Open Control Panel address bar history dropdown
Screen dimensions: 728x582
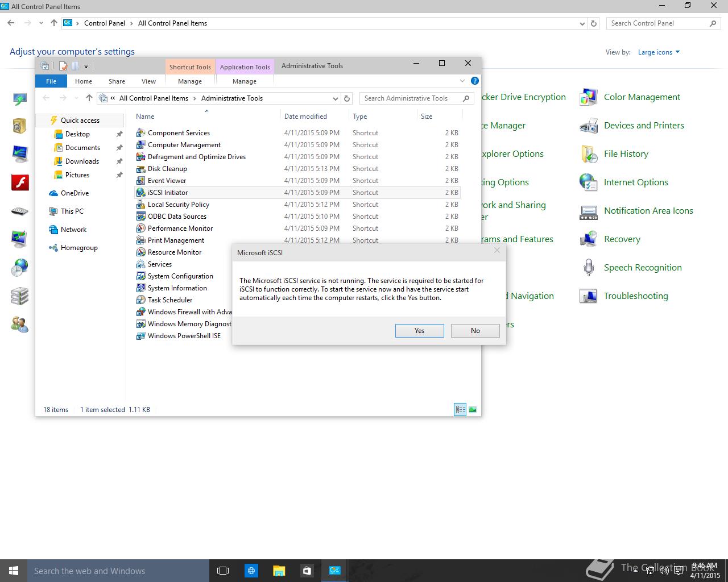[582, 23]
